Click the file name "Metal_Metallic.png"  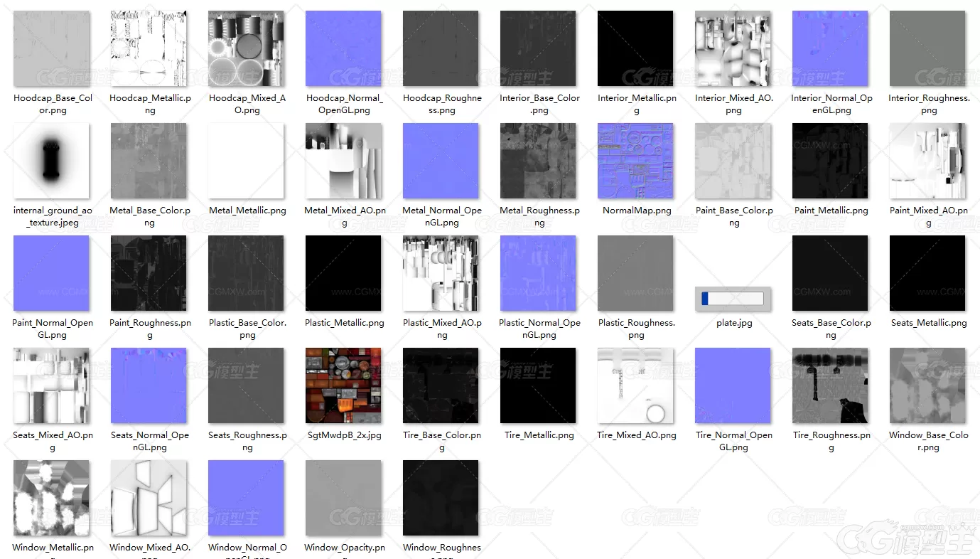[247, 211]
